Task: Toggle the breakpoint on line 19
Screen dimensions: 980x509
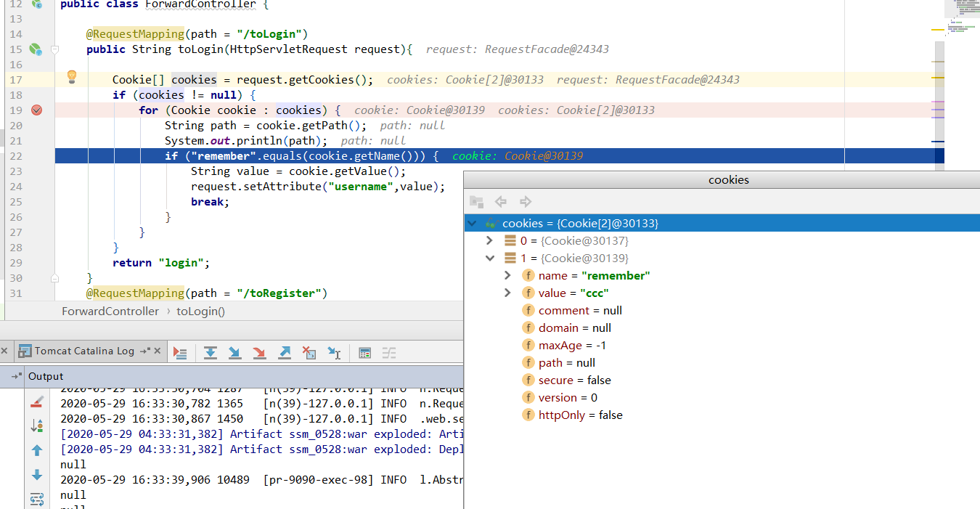Action: click(x=35, y=110)
